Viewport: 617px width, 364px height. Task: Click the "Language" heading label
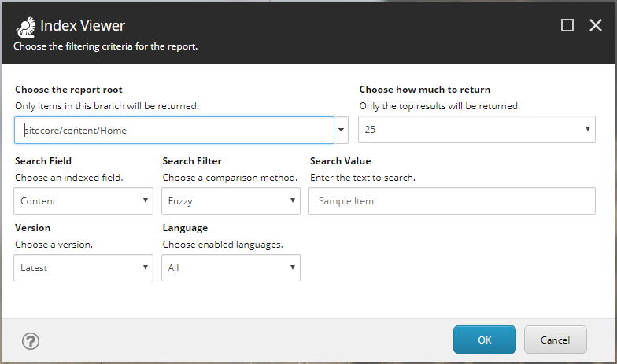pyautogui.click(x=185, y=228)
